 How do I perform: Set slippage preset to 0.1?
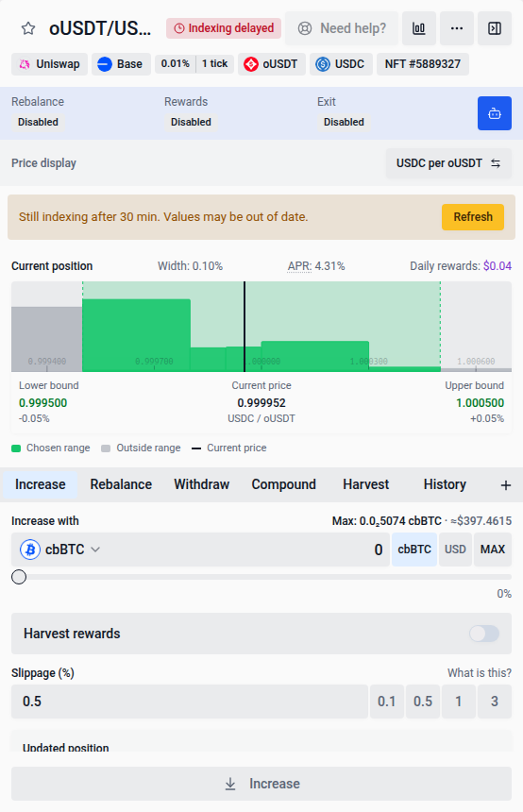[x=387, y=702]
